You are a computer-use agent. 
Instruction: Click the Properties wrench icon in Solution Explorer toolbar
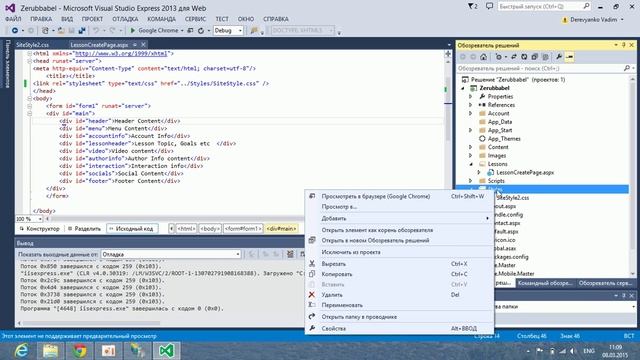pos(559,57)
